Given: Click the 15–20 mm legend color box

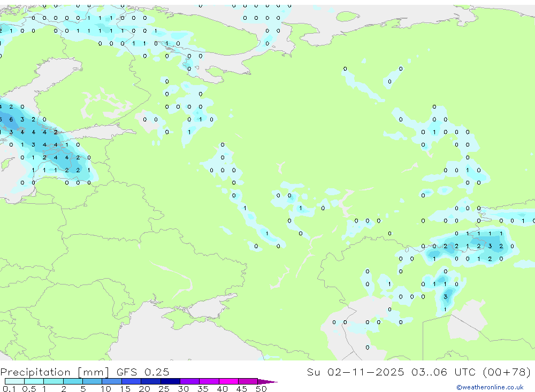Looking at the screenshot, I should [x=132, y=381].
